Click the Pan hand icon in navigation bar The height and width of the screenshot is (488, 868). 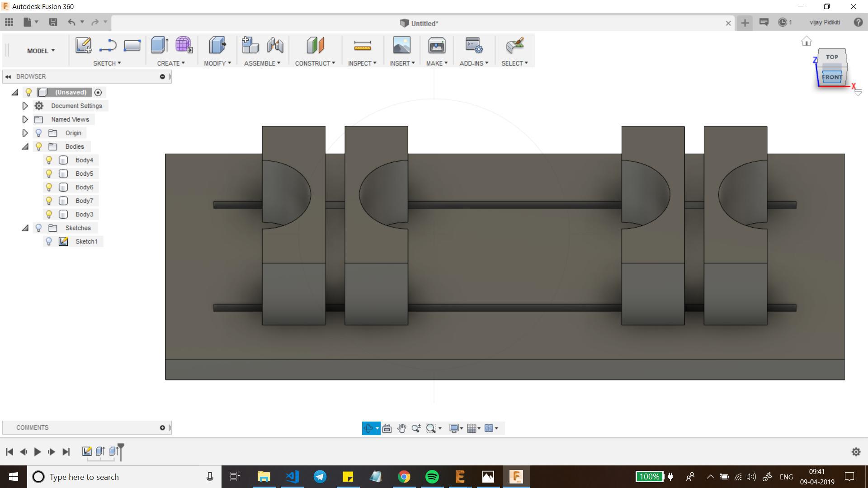tap(401, 428)
